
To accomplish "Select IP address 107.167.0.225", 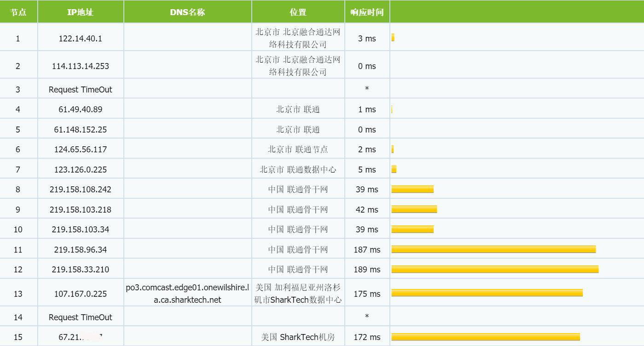I will click(x=81, y=294).
